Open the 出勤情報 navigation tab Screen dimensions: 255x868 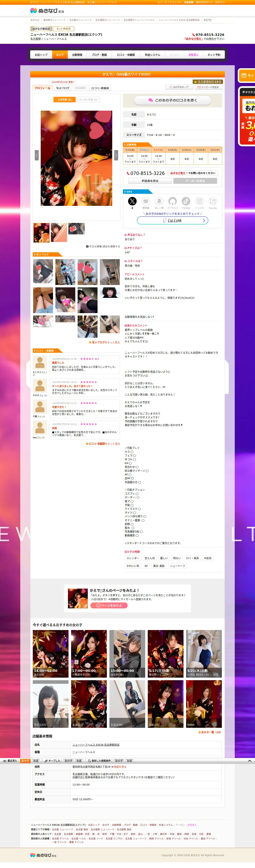point(77,55)
